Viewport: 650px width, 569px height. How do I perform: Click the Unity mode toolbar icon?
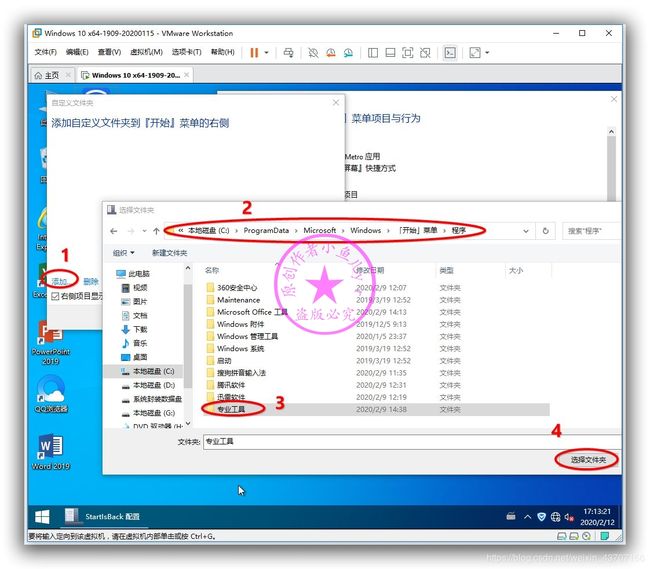click(425, 53)
